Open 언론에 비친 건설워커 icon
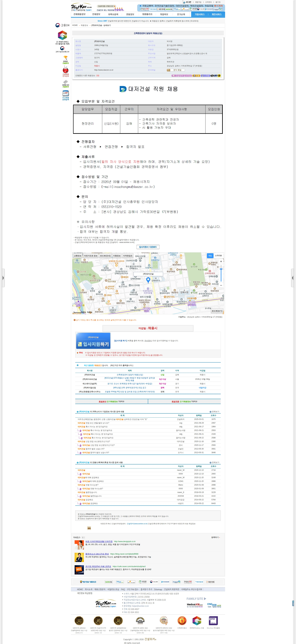 (x=66, y=84)
